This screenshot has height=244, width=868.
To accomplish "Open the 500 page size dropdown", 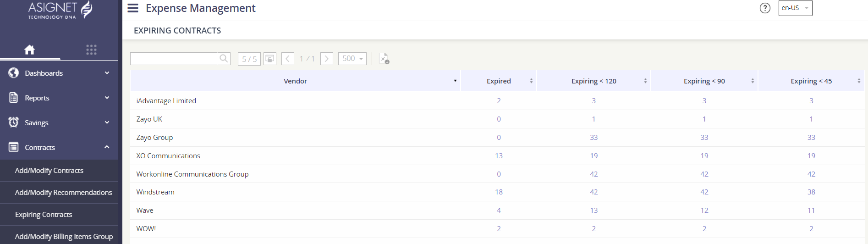I will [x=352, y=59].
